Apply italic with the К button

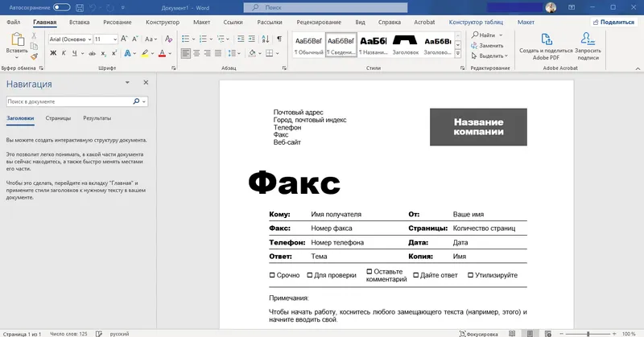click(x=64, y=53)
